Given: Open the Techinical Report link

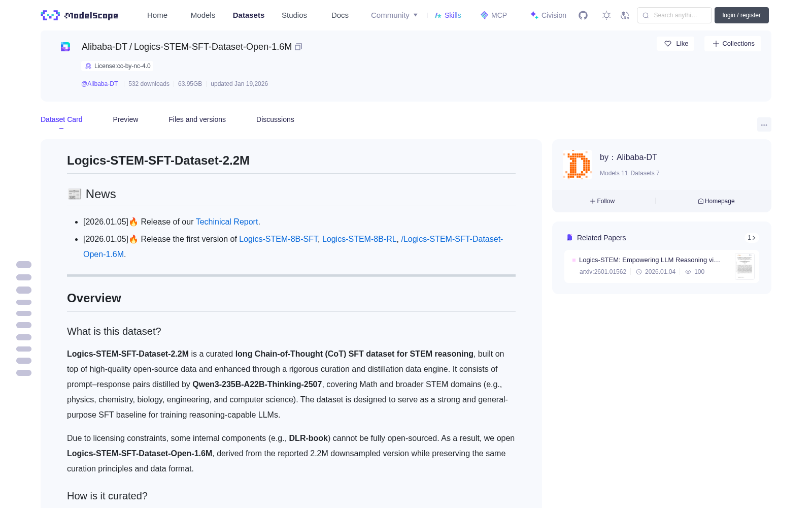Looking at the screenshot, I should [227, 222].
